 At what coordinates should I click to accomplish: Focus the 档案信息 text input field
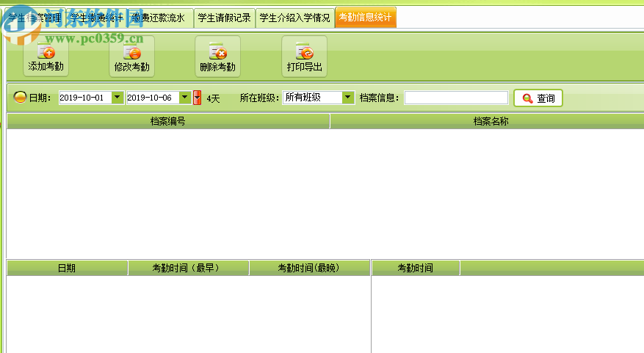(x=456, y=98)
